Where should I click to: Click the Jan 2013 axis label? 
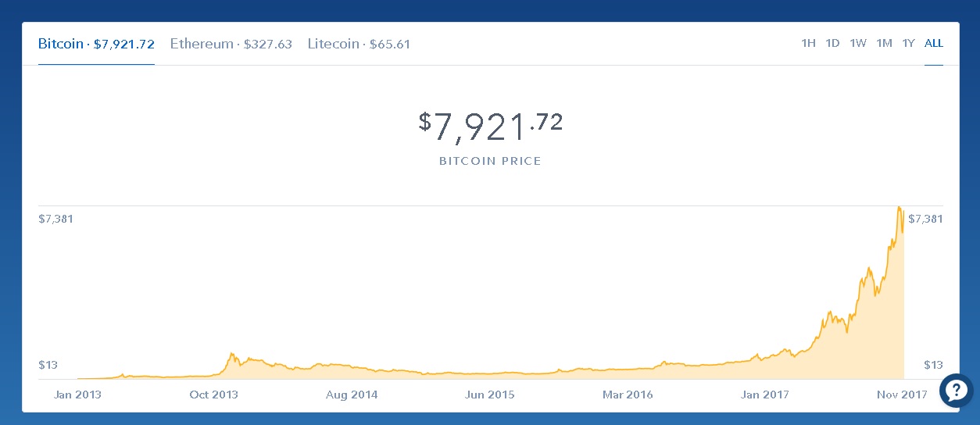click(77, 395)
